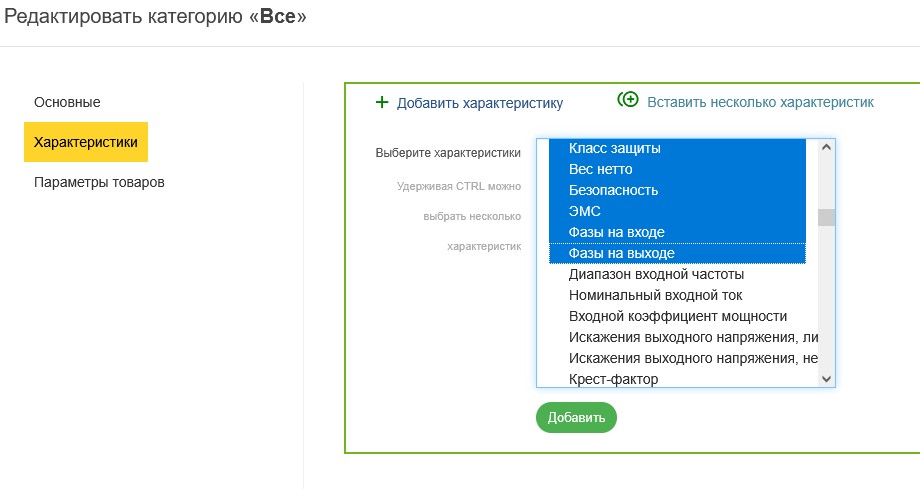Click the circled plus icon for inserting several
920x498 pixels.
(628, 100)
